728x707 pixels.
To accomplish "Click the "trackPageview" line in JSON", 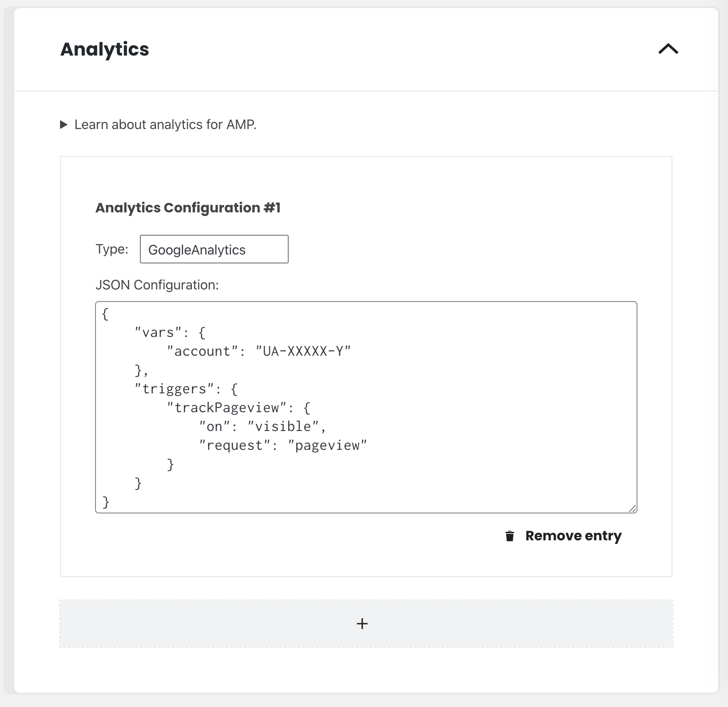I will [238, 408].
